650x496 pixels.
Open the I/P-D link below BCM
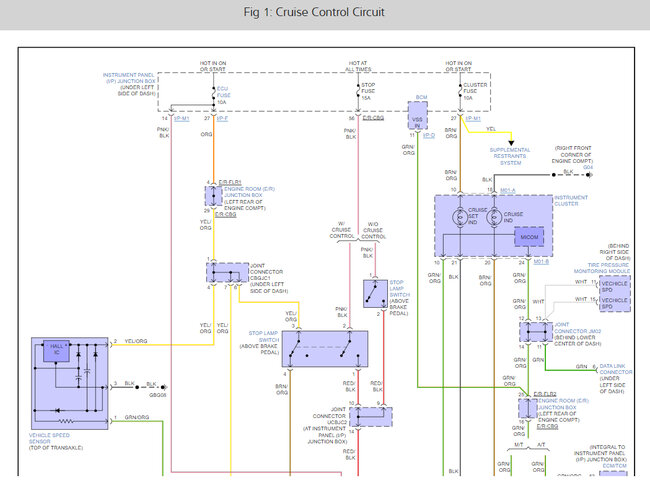(429, 135)
